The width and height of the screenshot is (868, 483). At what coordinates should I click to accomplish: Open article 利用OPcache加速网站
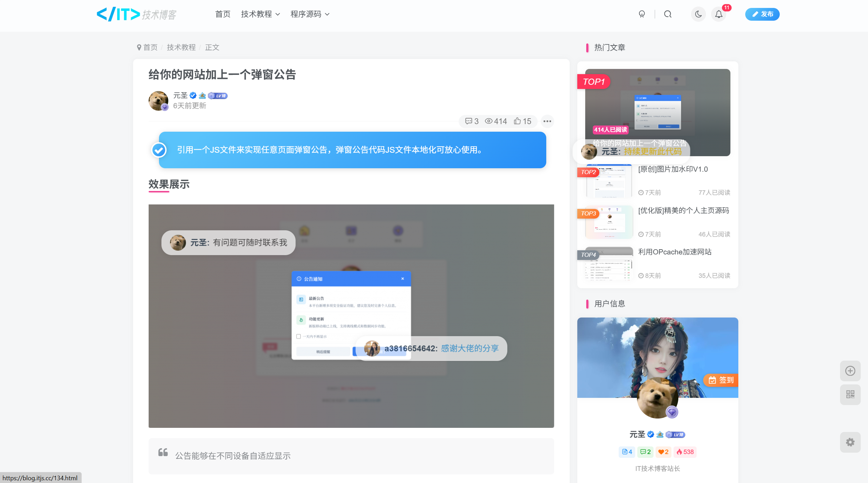[x=675, y=252]
